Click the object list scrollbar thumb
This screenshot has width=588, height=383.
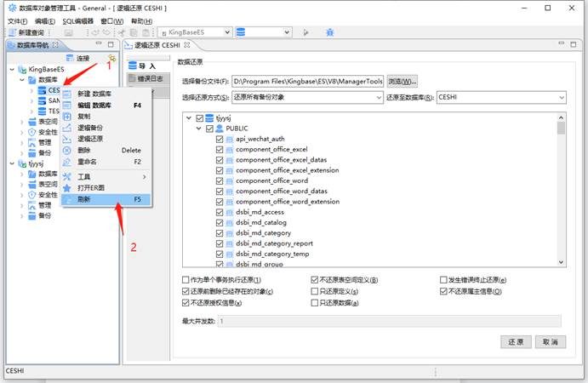(561, 128)
